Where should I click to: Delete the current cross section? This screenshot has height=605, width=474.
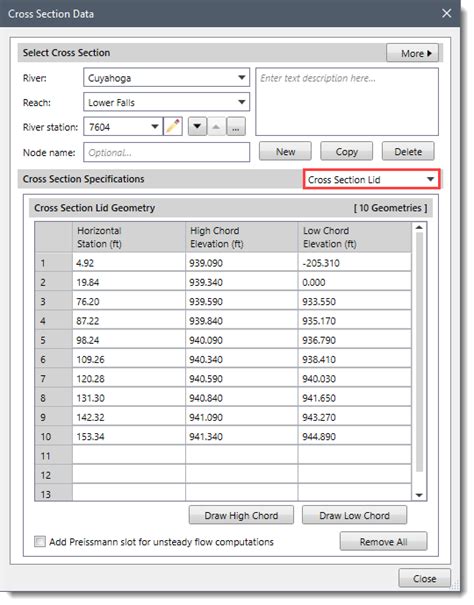point(408,151)
